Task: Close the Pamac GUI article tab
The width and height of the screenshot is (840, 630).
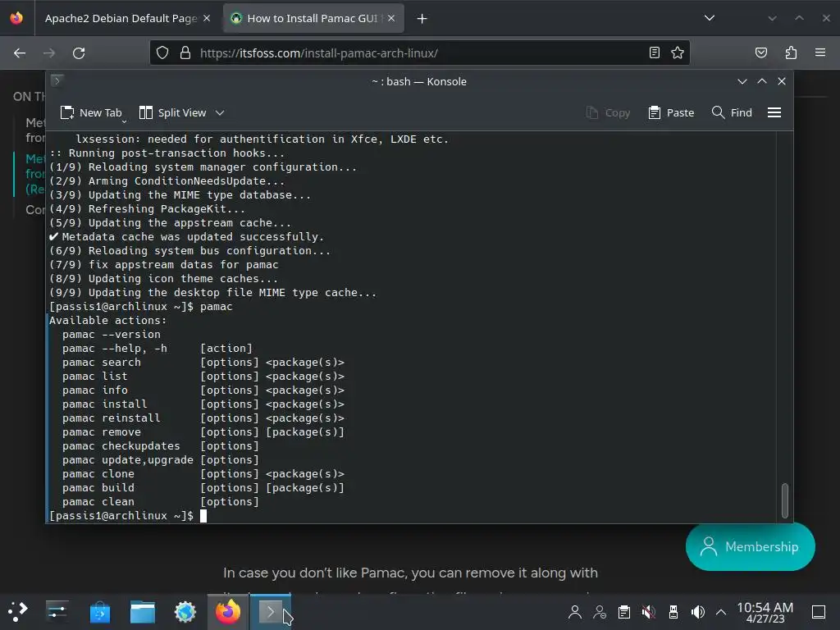Action: (x=391, y=18)
